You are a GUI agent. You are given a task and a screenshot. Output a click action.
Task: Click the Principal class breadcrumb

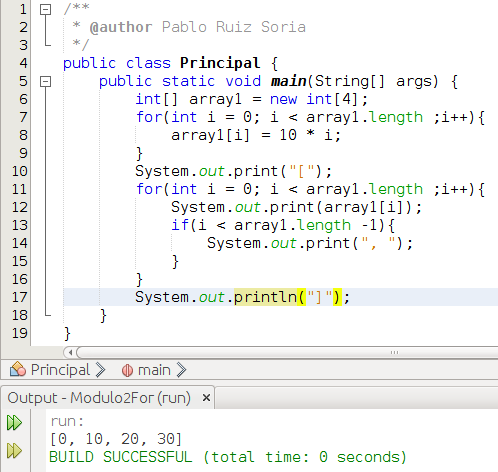[x=60, y=370]
